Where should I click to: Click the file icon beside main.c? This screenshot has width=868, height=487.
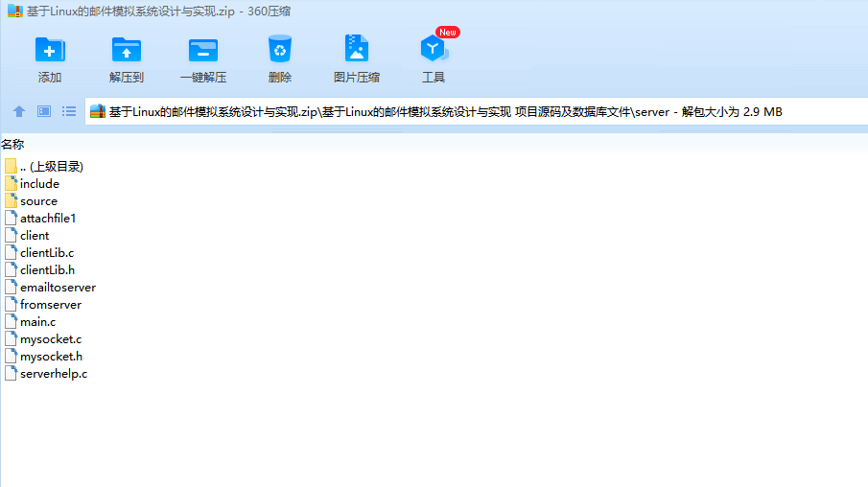tap(11, 321)
